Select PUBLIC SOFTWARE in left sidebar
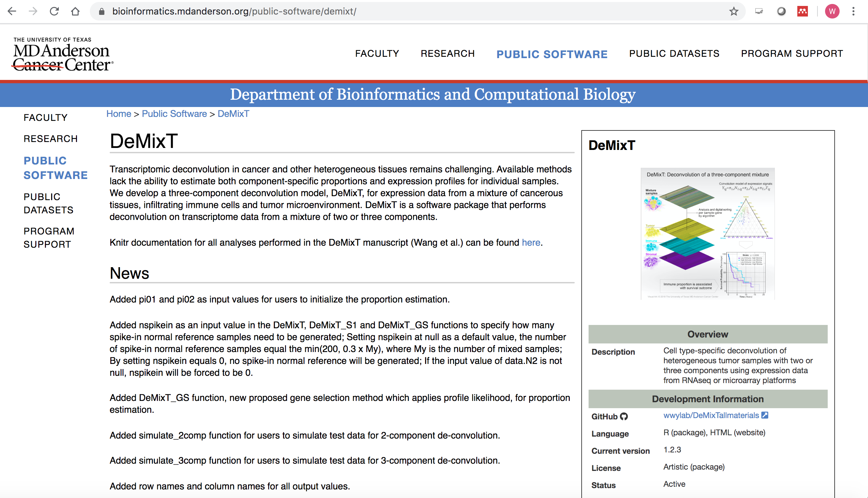 [55, 168]
